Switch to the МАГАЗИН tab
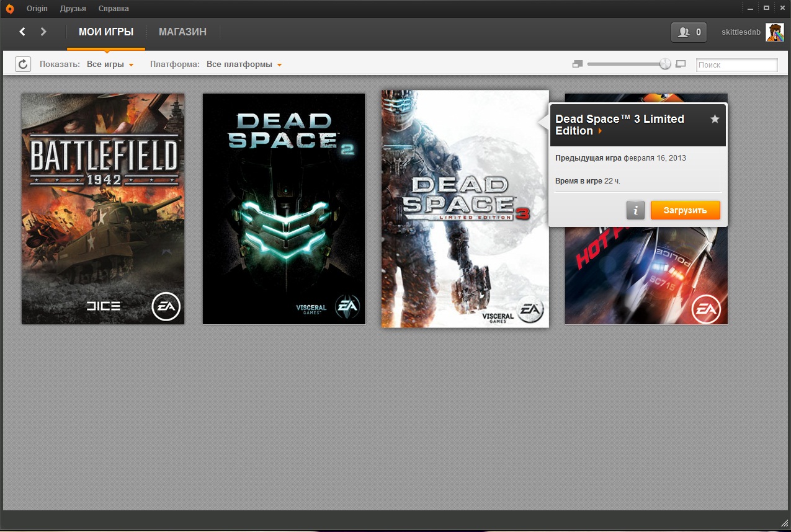Viewport: 791px width, 532px height. coord(182,32)
